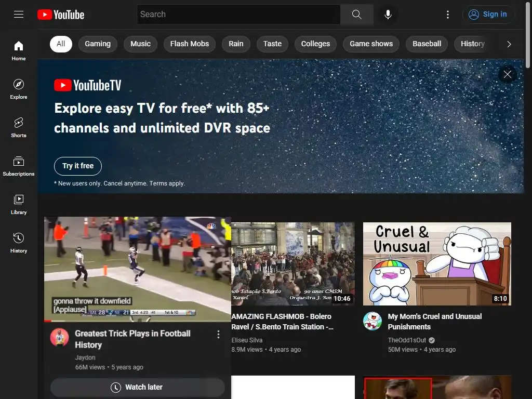Open TheOdd1sOut channel name link
Viewport: 532px width, 399px height.
(407, 340)
